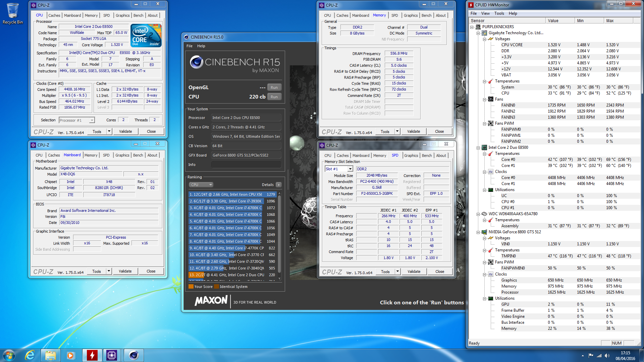Click the ranking list vertical scrollbar
Screen dimensions: 644x362
[x=279, y=236]
